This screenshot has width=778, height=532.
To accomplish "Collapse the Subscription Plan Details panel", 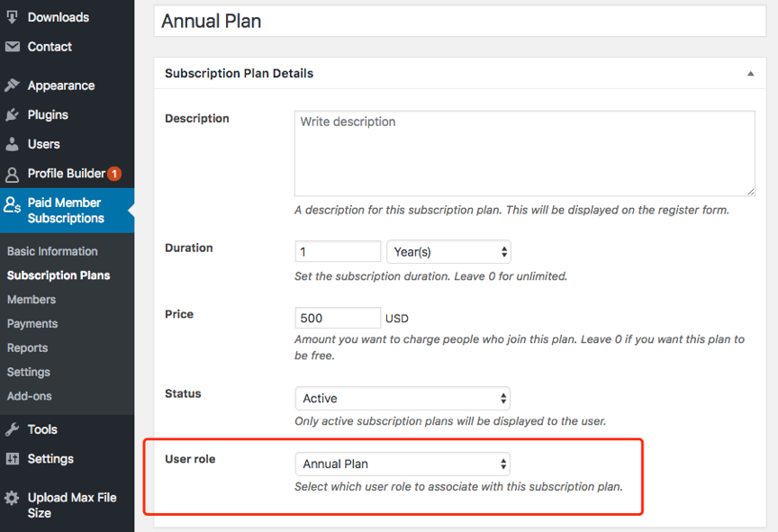I will 751,74.
